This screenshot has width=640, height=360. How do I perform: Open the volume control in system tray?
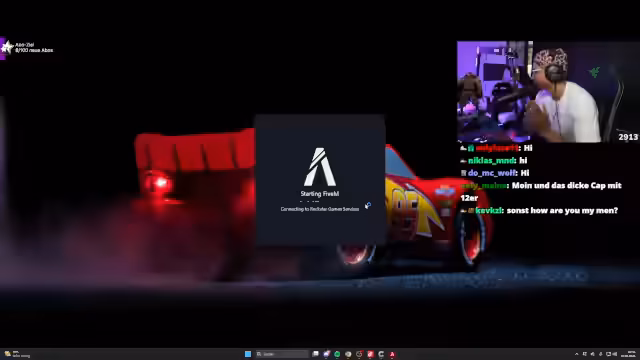coord(615,354)
